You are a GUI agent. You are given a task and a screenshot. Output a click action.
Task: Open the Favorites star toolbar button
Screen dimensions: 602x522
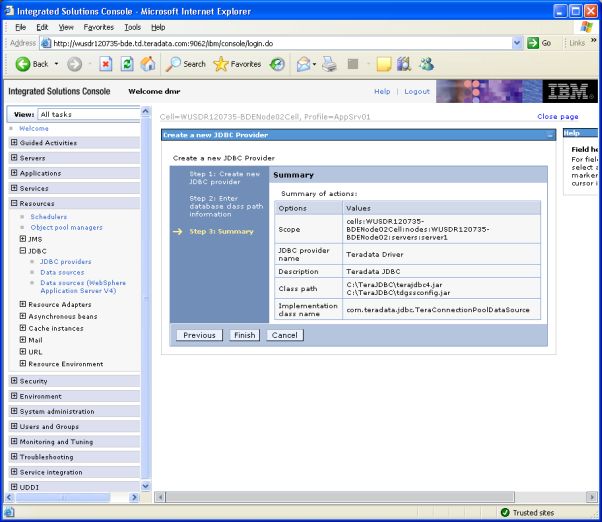(237, 64)
